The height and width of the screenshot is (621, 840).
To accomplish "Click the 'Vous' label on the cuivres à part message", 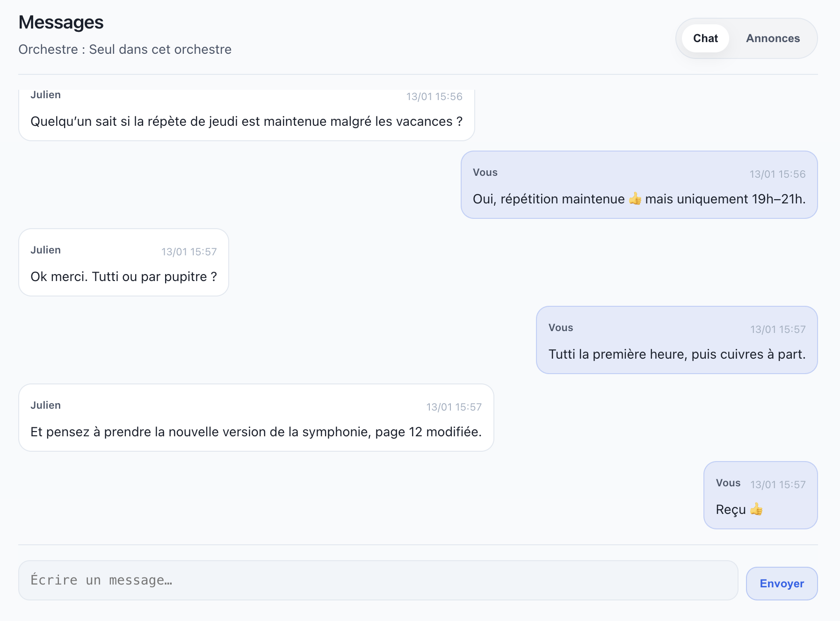I will pyautogui.click(x=560, y=327).
